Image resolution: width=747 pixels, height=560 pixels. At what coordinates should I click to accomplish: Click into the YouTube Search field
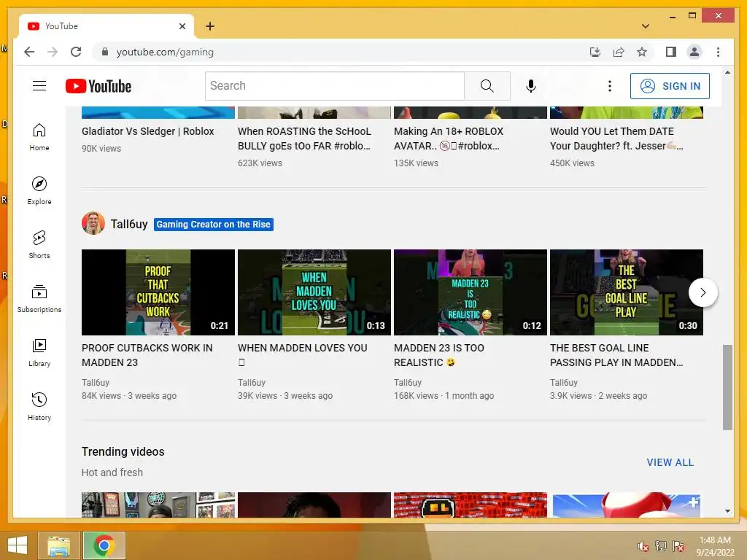[x=334, y=86]
